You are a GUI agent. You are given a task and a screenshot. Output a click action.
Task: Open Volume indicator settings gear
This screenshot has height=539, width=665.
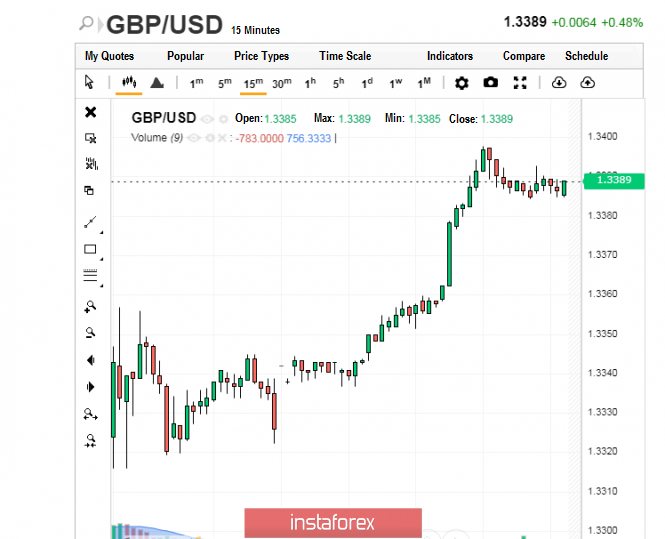(x=210, y=138)
